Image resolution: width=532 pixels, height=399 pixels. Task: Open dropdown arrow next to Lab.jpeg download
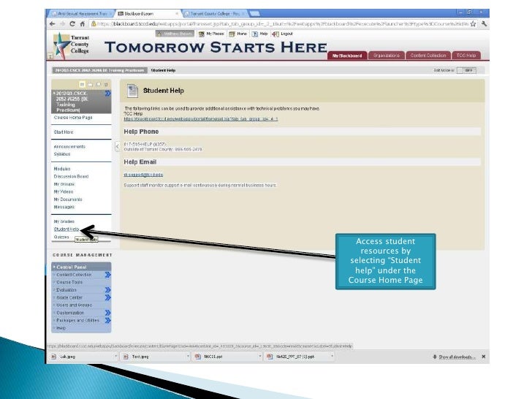[x=115, y=357]
